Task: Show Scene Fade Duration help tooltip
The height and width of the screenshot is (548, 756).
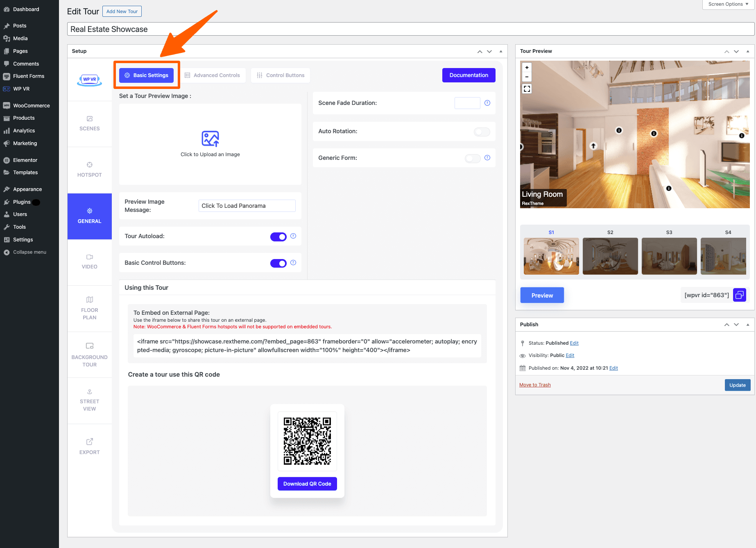Action: click(487, 103)
